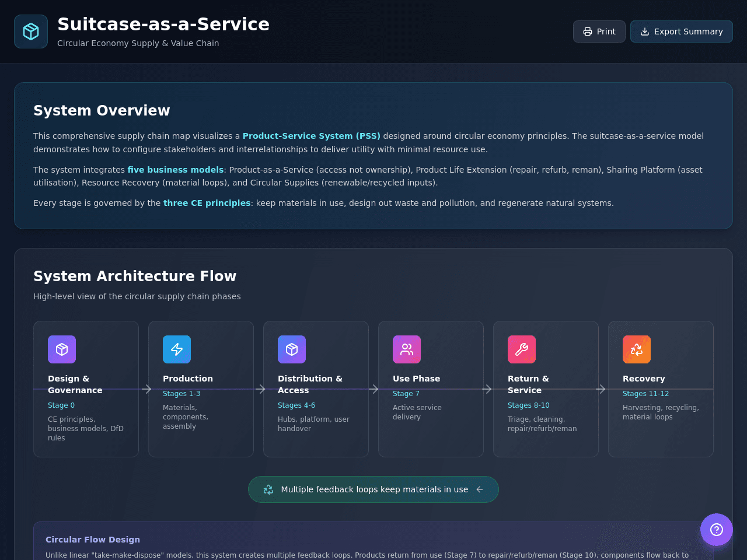Click the 'System Architecture Flow' heading
The image size is (747, 560).
point(135,276)
